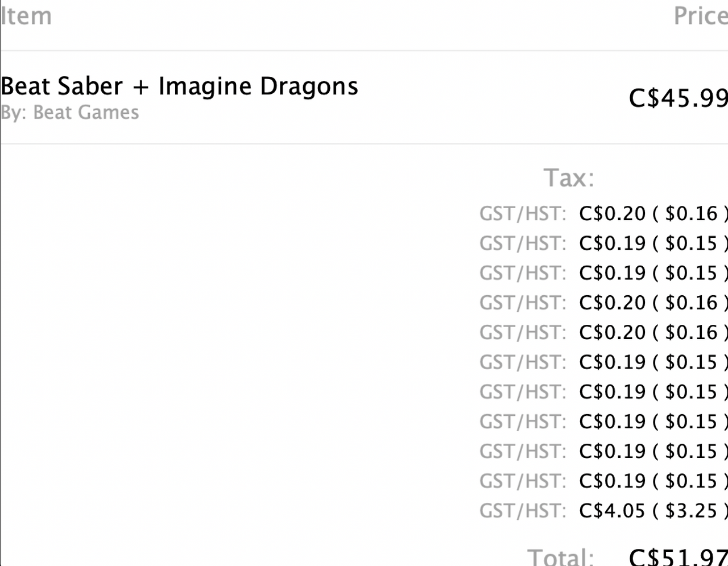Click the second GST/HST row label

tap(523, 243)
